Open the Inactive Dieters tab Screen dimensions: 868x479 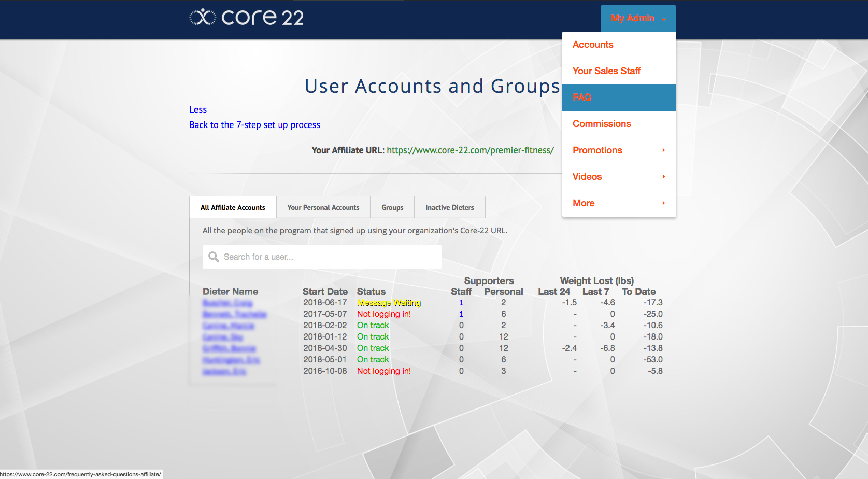click(449, 207)
